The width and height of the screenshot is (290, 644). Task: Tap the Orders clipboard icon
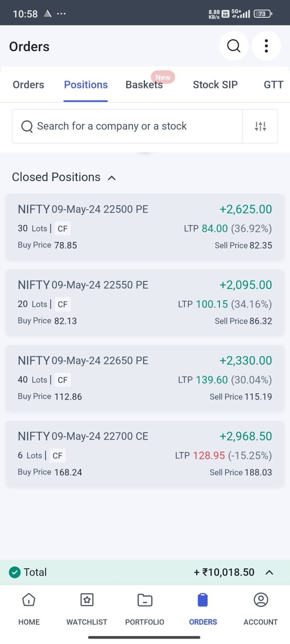pyautogui.click(x=203, y=600)
